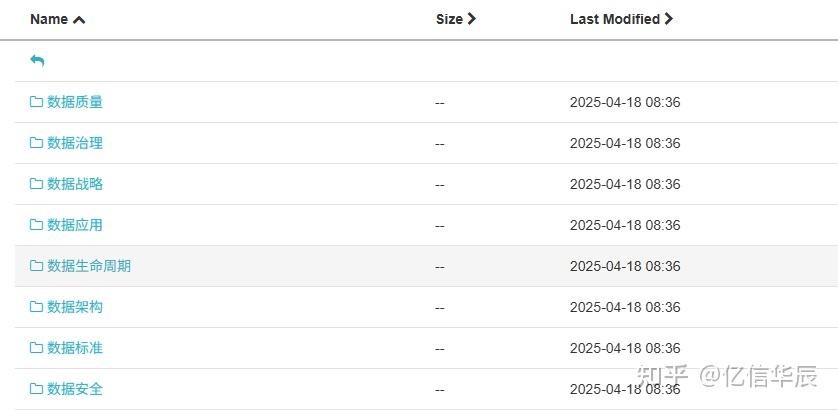Open the 数据标准 folder link

75,348
